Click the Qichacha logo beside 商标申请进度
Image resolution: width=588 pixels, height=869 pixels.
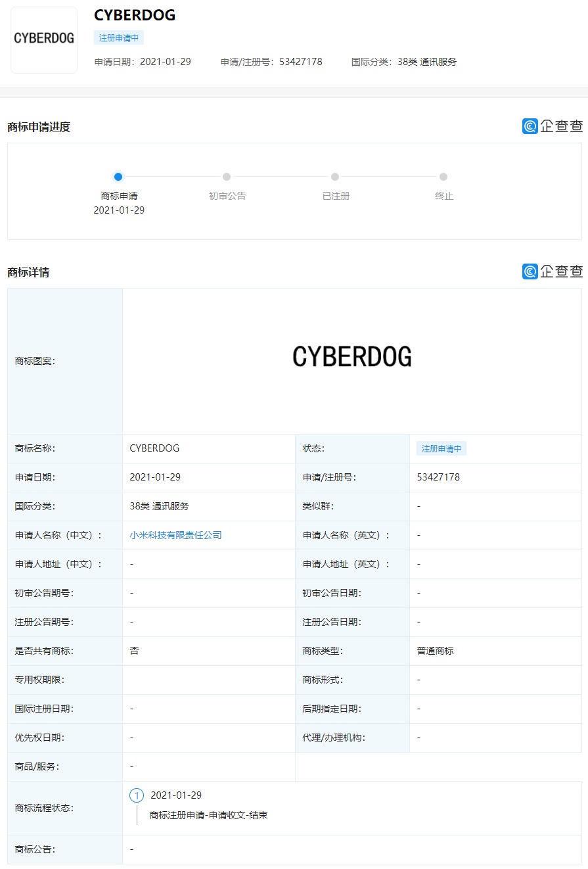point(553,126)
